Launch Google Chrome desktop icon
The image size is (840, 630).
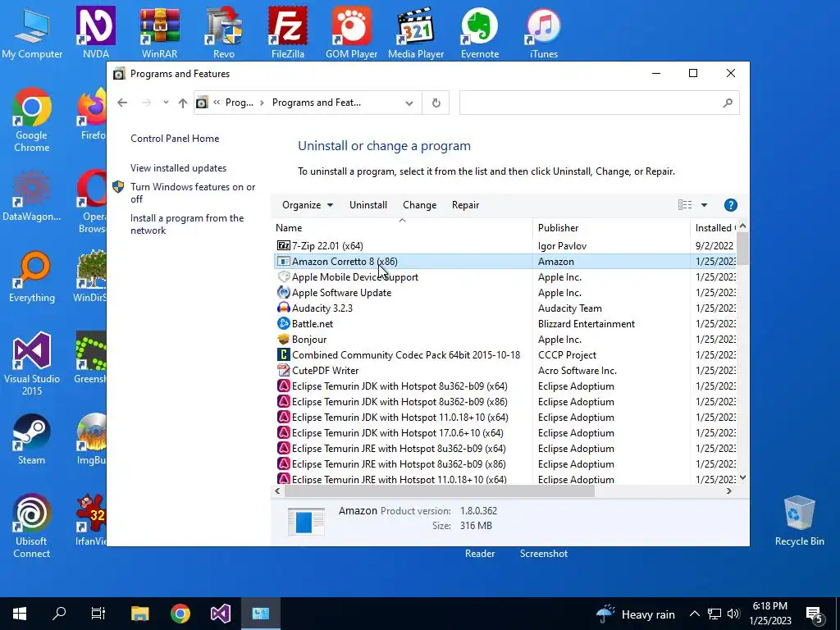[x=32, y=120]
